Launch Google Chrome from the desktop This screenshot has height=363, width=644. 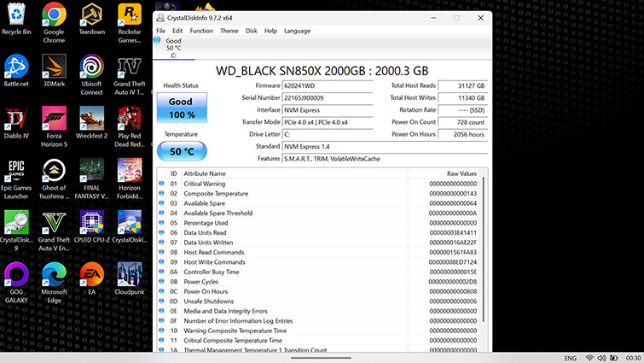coord(54,23)
